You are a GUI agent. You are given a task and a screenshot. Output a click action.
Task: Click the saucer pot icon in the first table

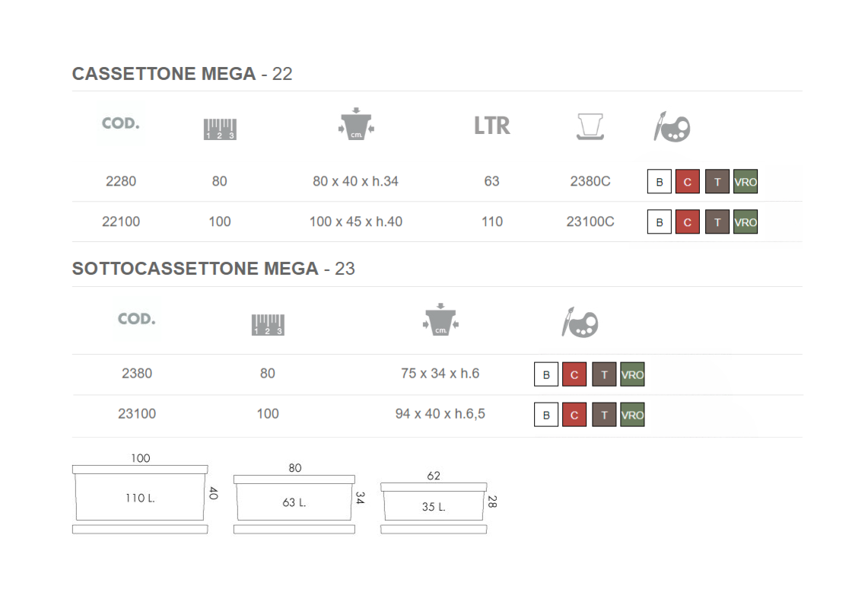590,126
